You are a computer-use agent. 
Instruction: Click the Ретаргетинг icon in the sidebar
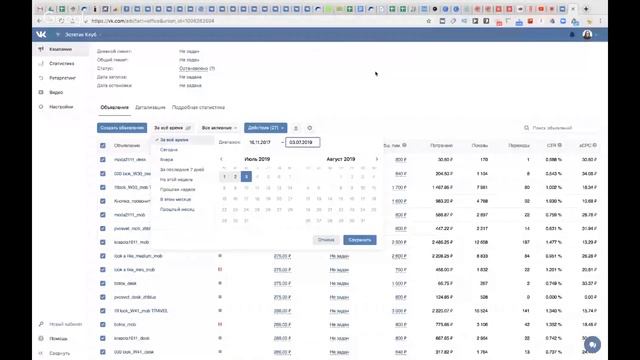pos(41,78)
